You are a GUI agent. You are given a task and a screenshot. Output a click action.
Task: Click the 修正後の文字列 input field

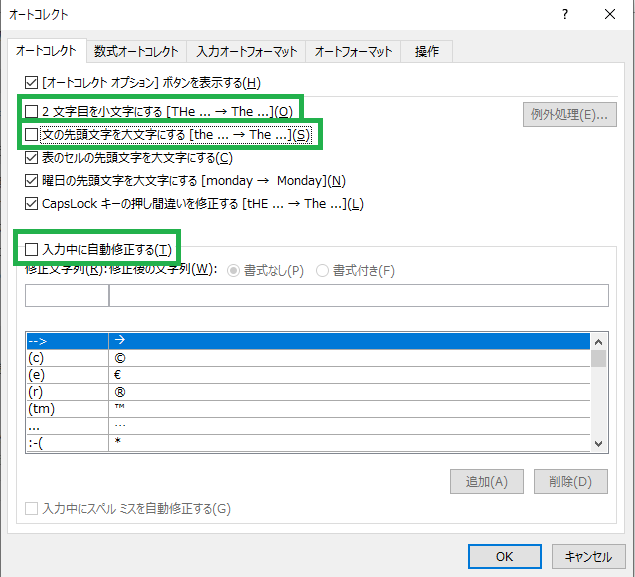pyautogui.click(x=358, y=296)
